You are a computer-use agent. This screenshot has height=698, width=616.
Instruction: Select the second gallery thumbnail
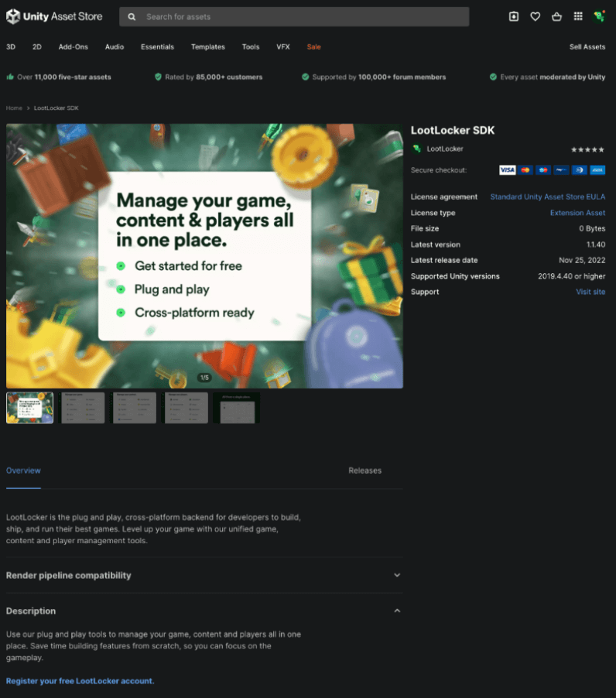click(x=82, y=408)
